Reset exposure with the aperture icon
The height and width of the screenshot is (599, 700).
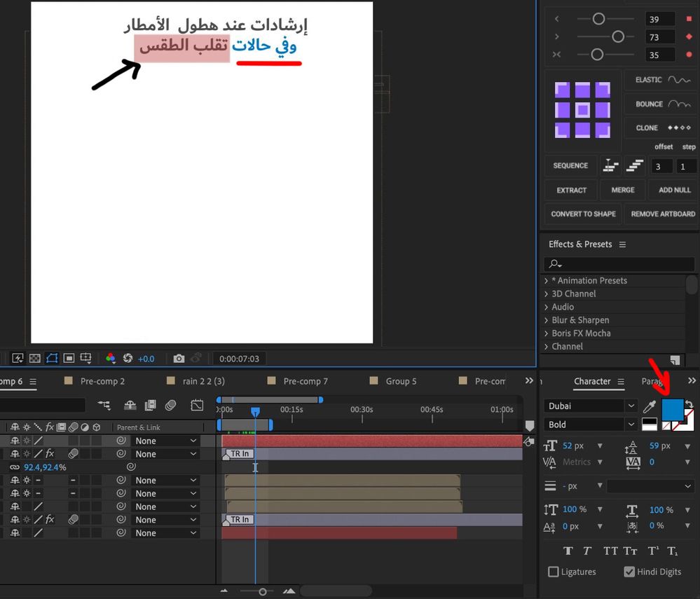coord(128,359)
